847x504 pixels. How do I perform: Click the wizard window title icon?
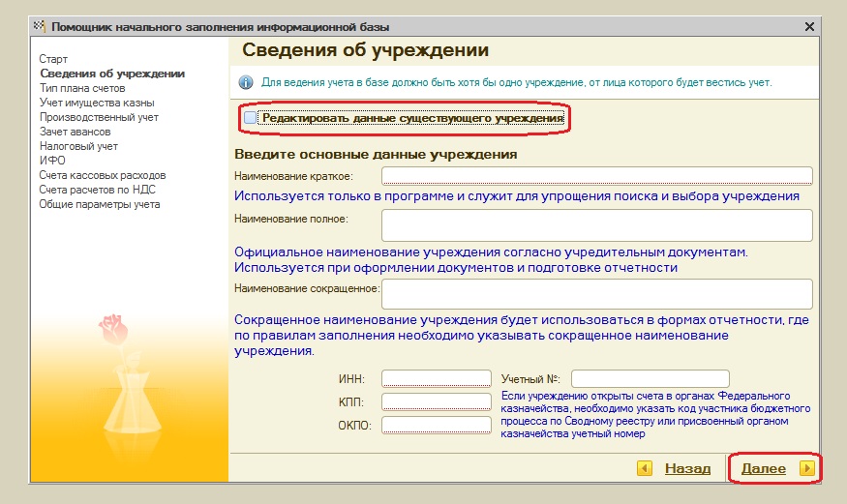(x=39, y=26)
